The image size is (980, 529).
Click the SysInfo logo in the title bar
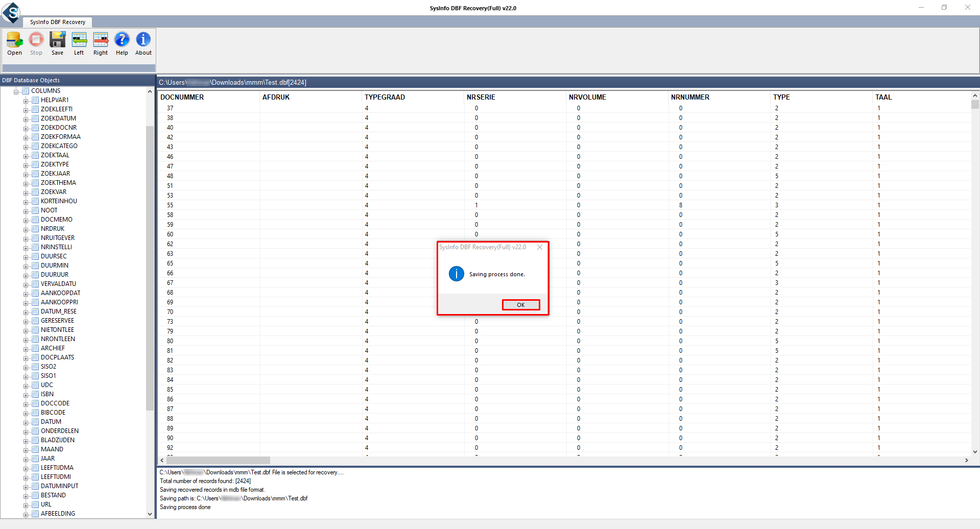[x=11, y=13]
